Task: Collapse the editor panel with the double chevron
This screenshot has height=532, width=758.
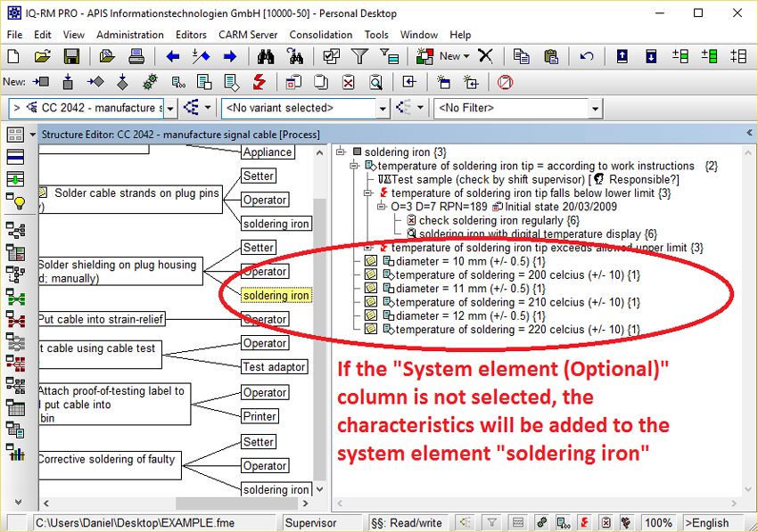Action: [x=749, y=133]
